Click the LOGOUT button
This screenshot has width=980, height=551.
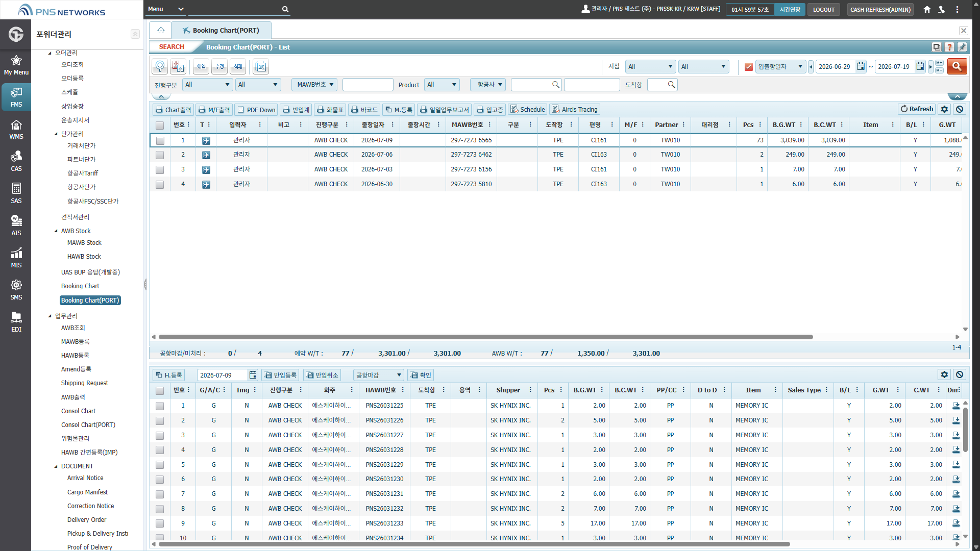coord(823,10)
